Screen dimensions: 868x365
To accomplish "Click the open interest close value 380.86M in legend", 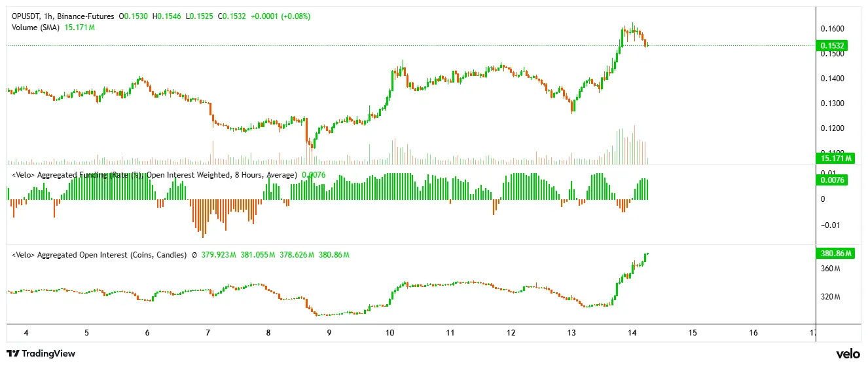I will 334,255.
